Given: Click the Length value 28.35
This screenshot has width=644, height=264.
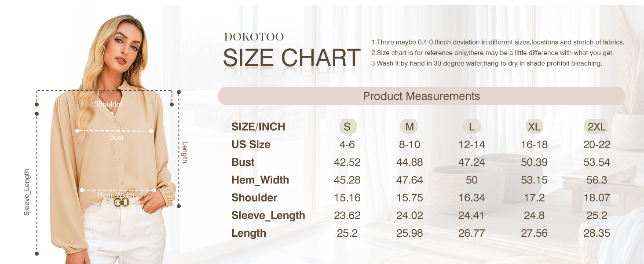Looking at the screenshot, I should click(x=596, y=233).
